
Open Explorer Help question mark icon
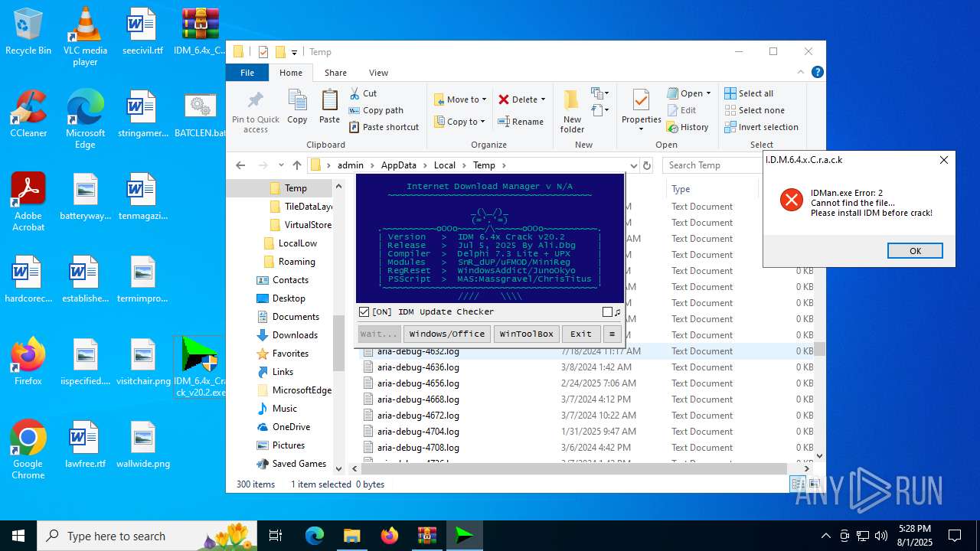817,73
